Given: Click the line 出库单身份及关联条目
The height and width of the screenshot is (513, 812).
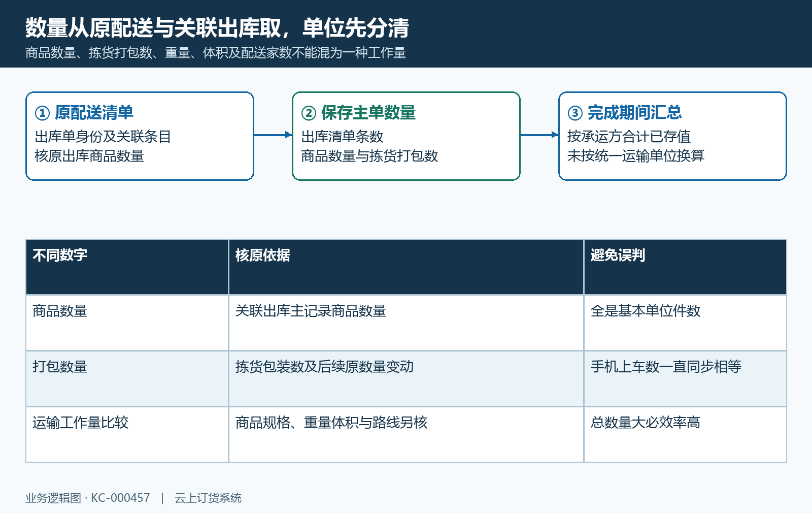Looking at the screenshot, I should [103, 137].
